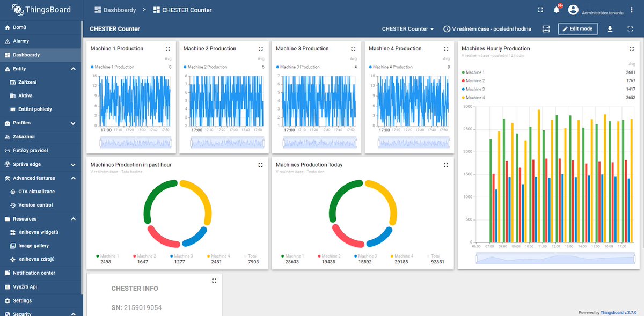Maximize Machines Hourly Production widget
This screenshot has width=644, height=316.
pos(632,48)
